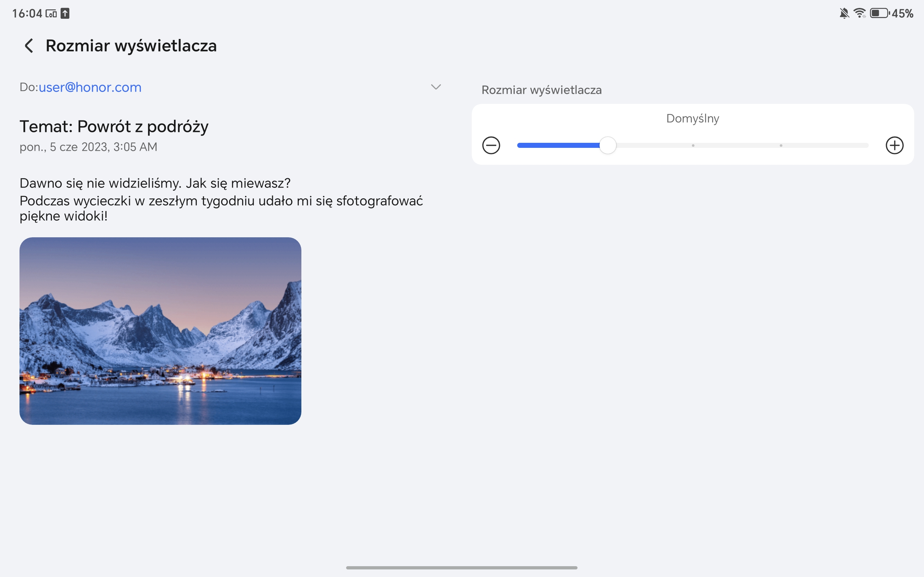924x577 pixels.
Task: Tap the Domyślny size label
Action: point(693,118)
